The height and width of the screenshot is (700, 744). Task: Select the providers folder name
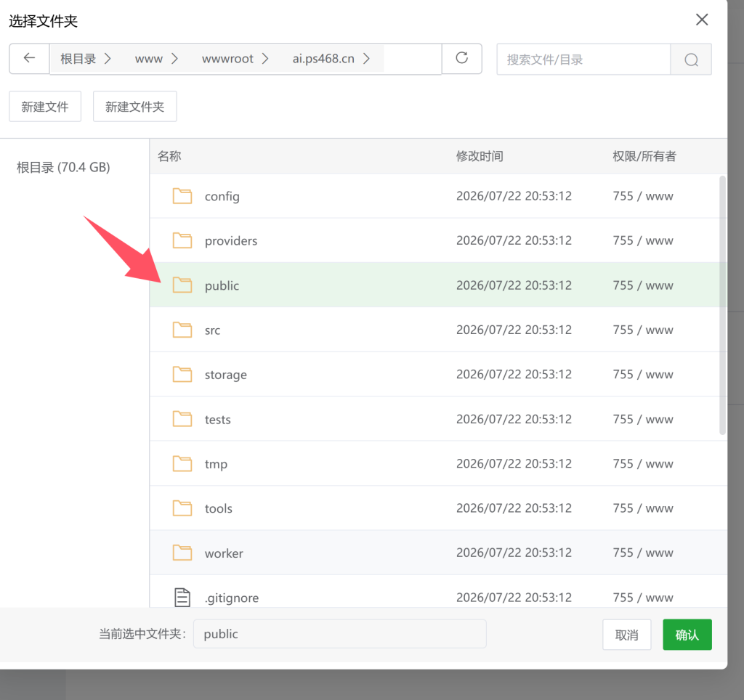(x=231, y=241)
